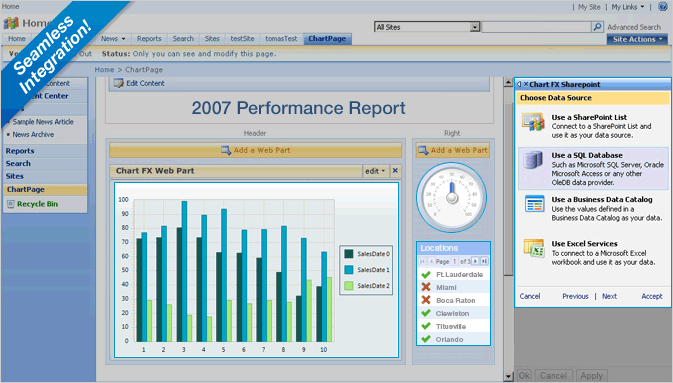Click the red X beside Boca Raton

[426, 300]
